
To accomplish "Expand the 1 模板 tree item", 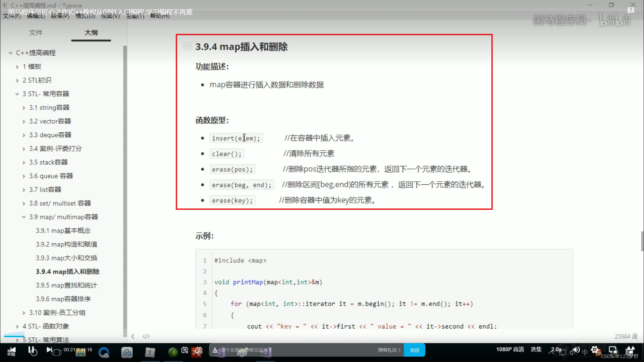I will [17, 66].
